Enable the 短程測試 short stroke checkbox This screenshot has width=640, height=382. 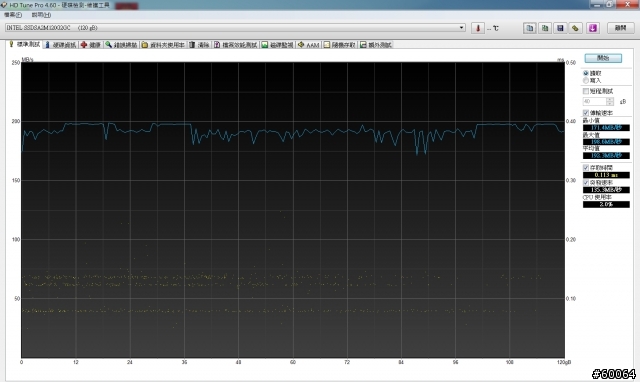(586, 91)
